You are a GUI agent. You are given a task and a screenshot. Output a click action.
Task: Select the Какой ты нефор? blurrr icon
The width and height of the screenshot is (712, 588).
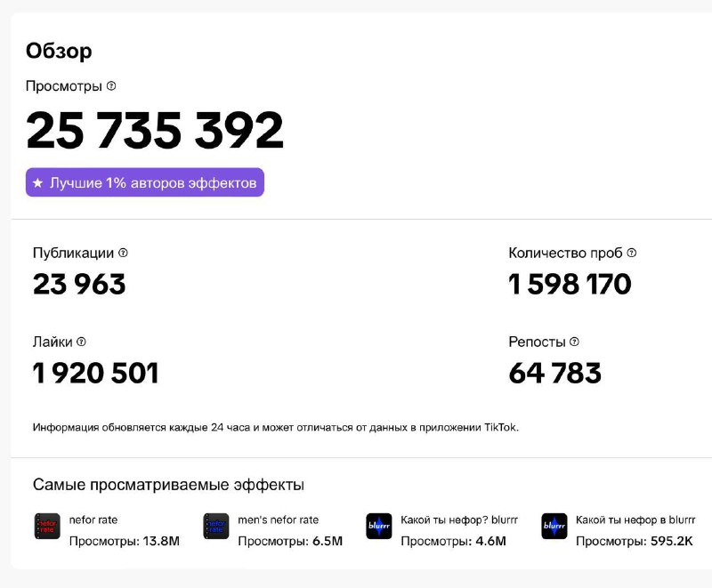click(x=379, y=527)
